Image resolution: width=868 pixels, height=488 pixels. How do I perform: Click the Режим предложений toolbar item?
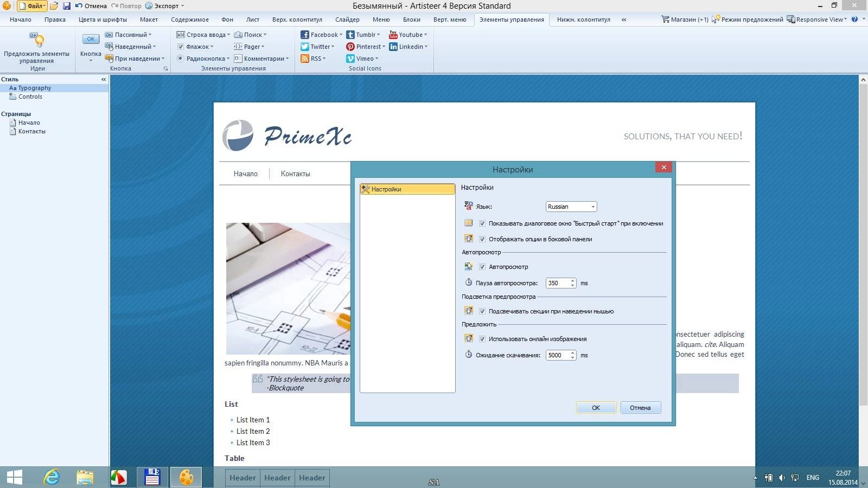(748, 20)
